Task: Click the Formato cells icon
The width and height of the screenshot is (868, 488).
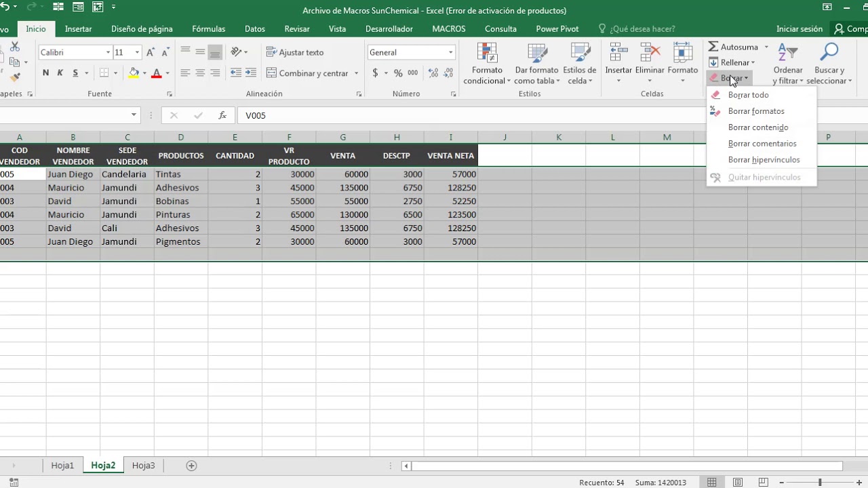Action: click(682, 53)
